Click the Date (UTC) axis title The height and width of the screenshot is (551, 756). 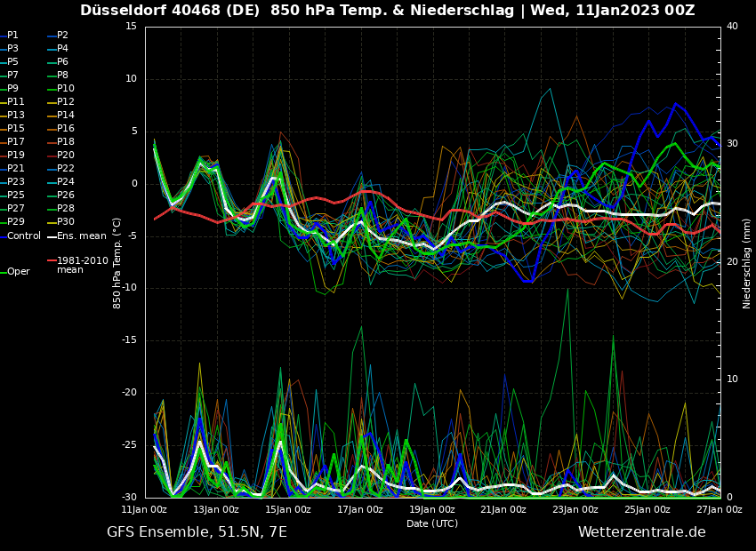coord(432,523)
